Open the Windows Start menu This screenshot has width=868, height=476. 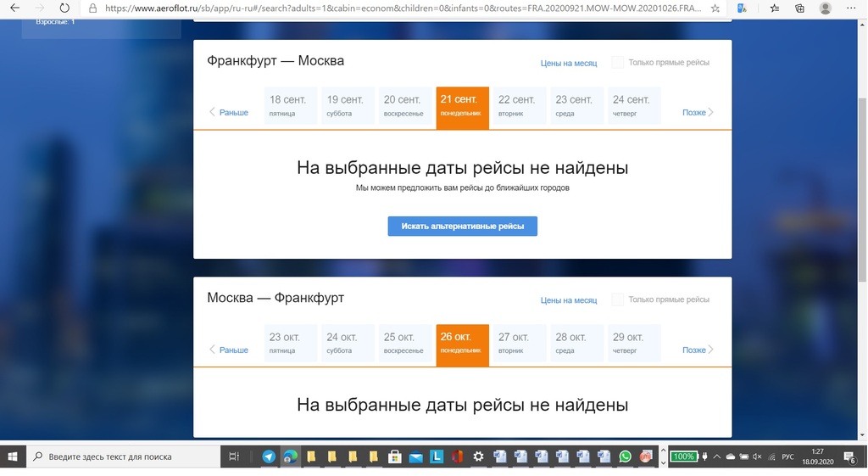(12, 456)
